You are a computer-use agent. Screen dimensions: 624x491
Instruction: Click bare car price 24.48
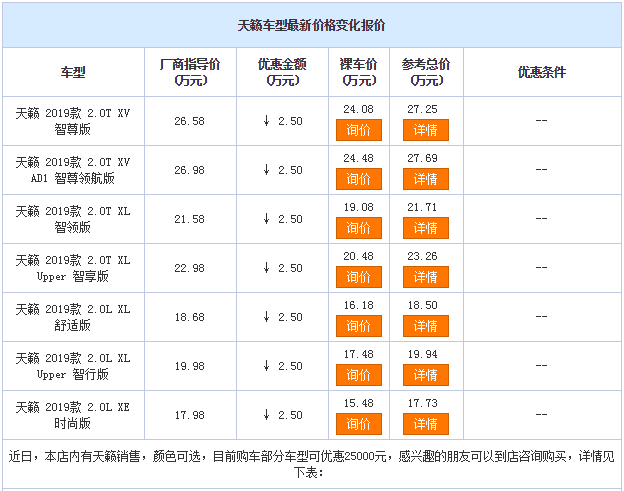(x=359, y=158)
